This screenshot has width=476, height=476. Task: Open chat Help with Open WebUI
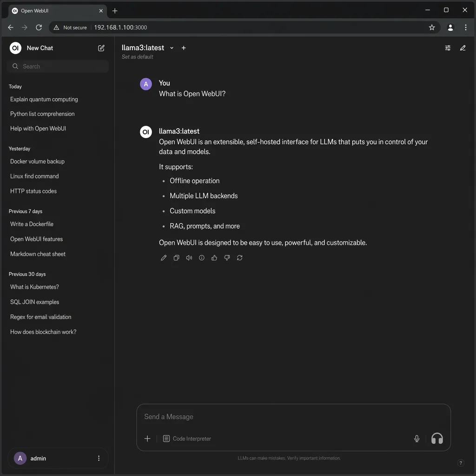[38, 128]
